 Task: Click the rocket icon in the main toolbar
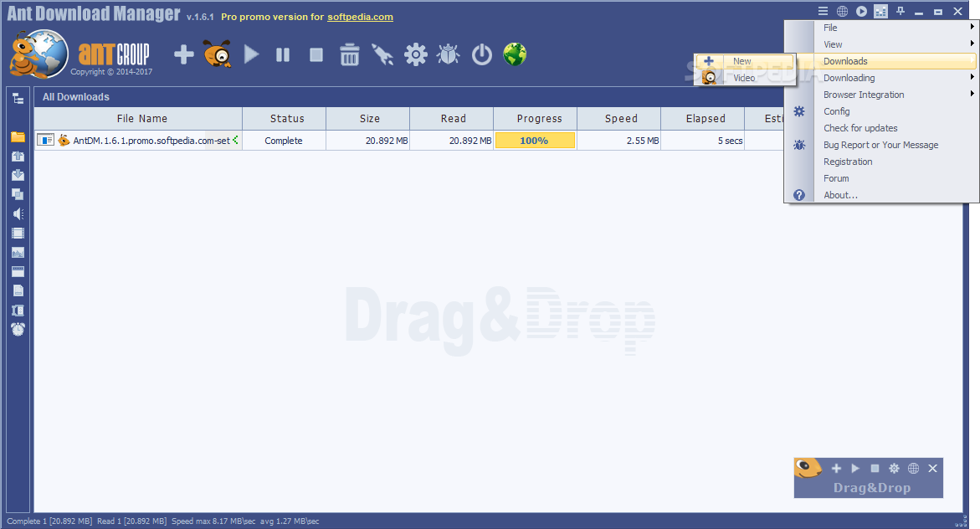coord(382,54)
